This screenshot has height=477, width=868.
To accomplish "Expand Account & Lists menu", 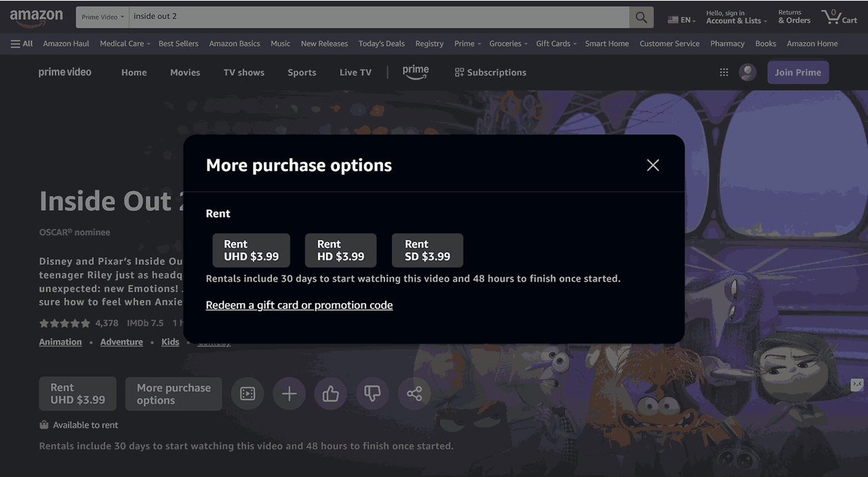I will tap(736, 17).
